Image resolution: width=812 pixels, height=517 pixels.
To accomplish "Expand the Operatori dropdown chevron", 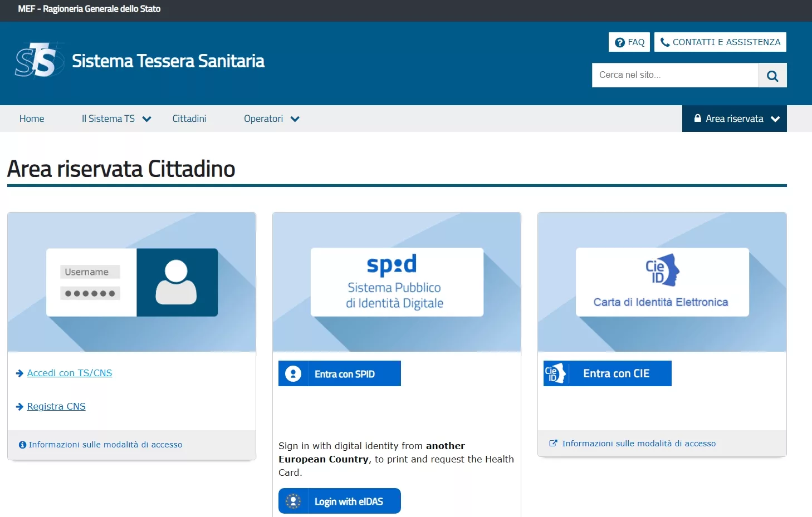I will pos(295,119).
